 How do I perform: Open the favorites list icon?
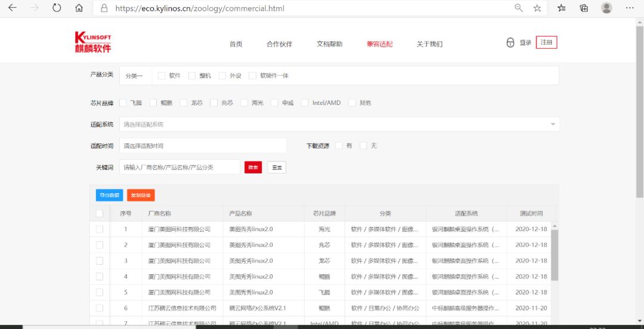[562, 8]
